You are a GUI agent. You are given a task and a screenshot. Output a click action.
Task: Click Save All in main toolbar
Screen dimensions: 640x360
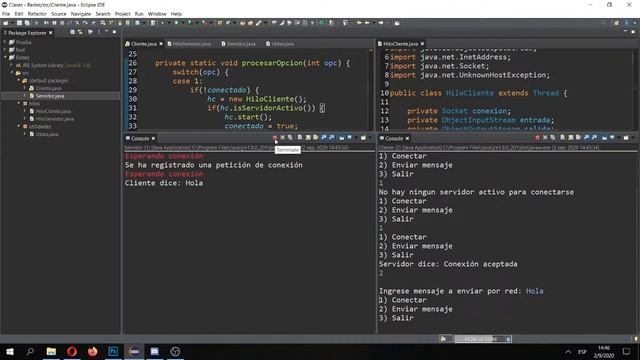27,23
